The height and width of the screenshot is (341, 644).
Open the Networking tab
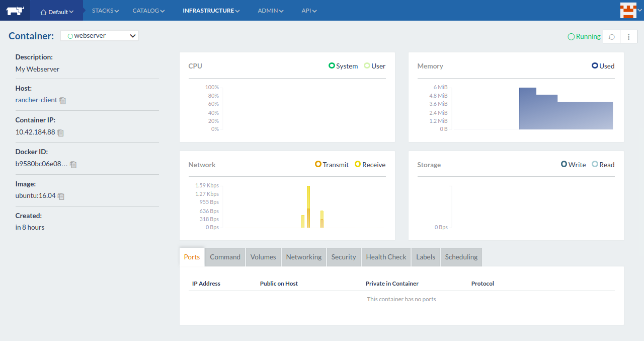click(304, 257)
